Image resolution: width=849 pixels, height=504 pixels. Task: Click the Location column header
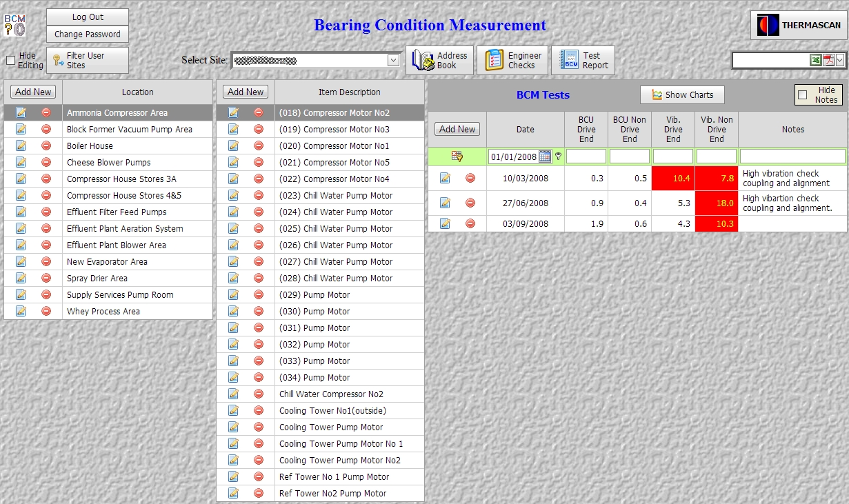pyautogui.click(x=138, y=92)
